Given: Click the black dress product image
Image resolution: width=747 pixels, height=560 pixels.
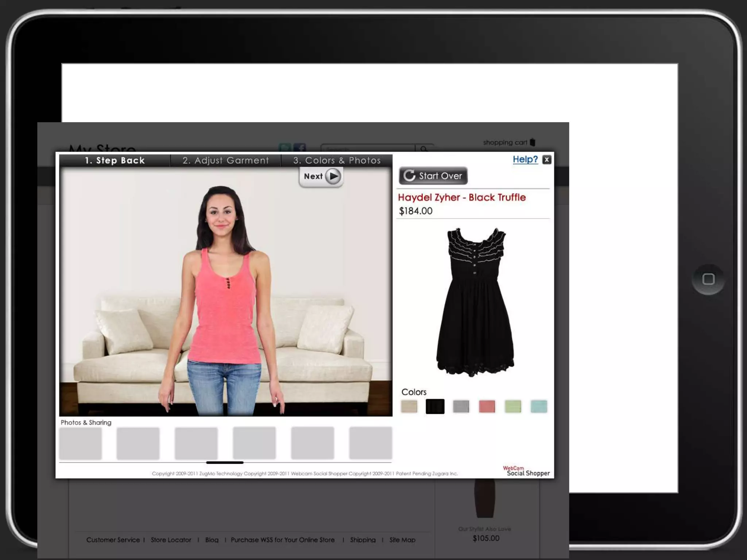Looking at the screenshot, I should 475,303.
